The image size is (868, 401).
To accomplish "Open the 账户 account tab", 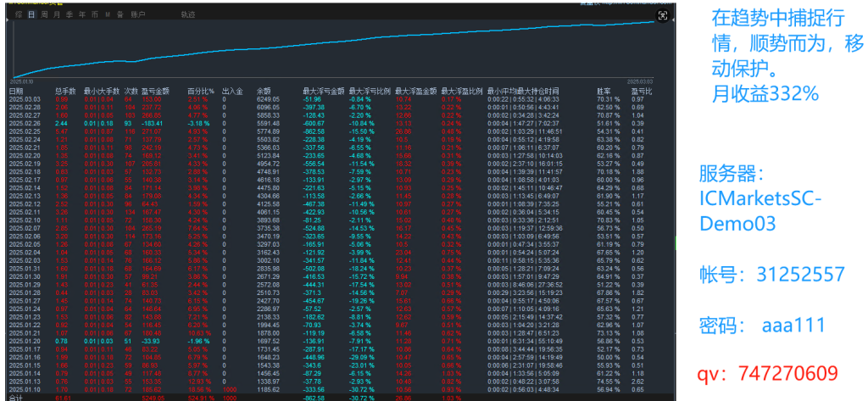I will tap(138, 15).
